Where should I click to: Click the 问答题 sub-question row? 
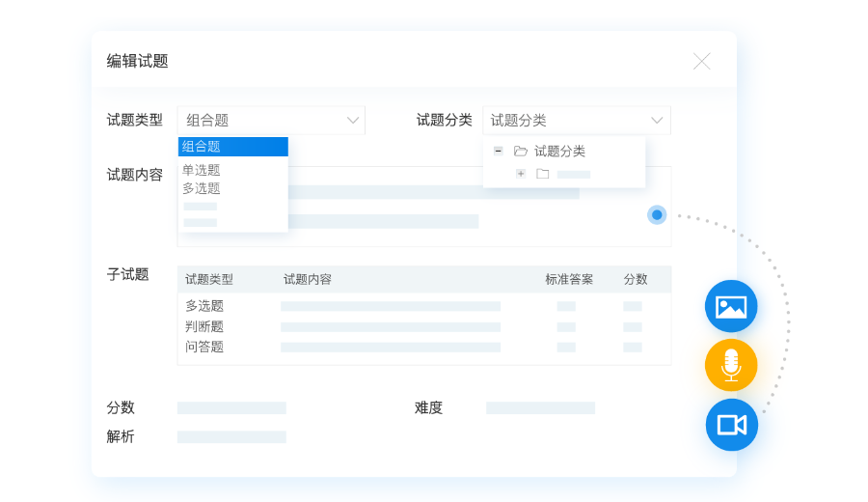coord(204,347)
